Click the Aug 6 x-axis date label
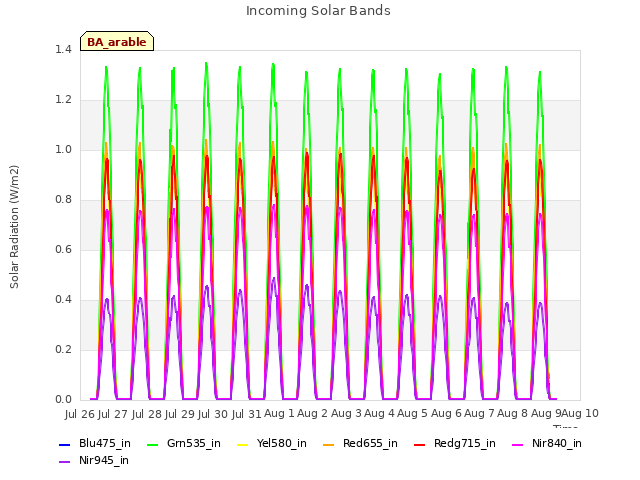Viewport: 640px width, 480px height. 446,413
